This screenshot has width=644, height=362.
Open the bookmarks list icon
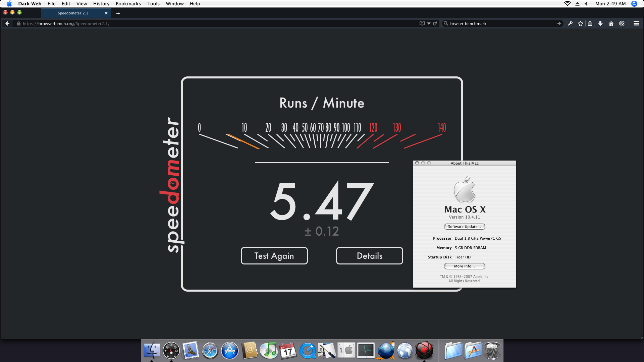(590, 23)
